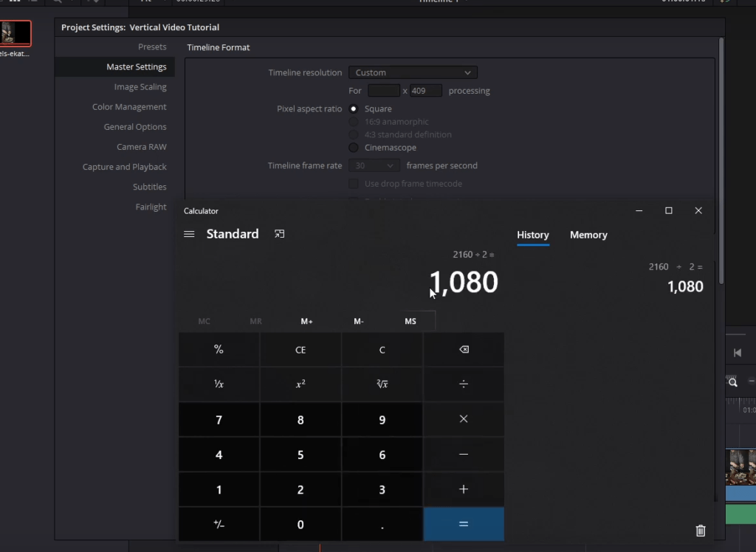
Task: Click the number 1 key
Action: 219,489
